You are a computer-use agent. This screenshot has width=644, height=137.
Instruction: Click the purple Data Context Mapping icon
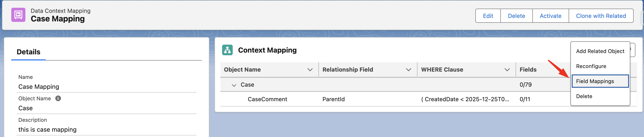pyautogui.click(x=18, y=15)
